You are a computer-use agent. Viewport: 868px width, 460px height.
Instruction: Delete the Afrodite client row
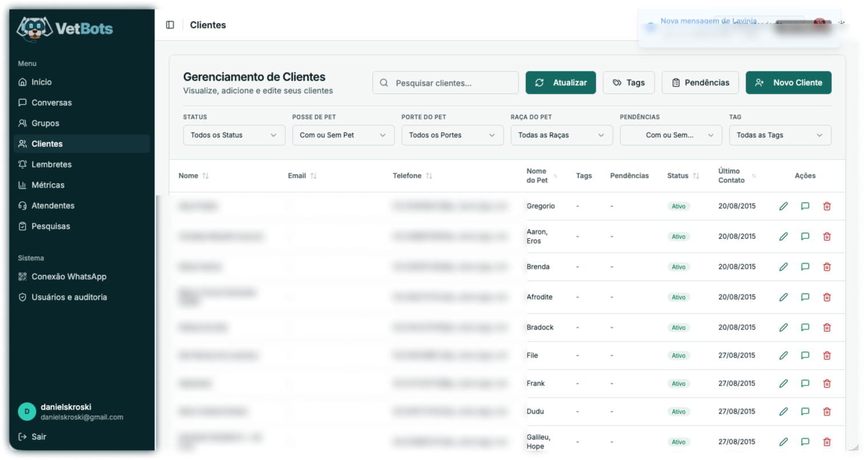[827, 297]
